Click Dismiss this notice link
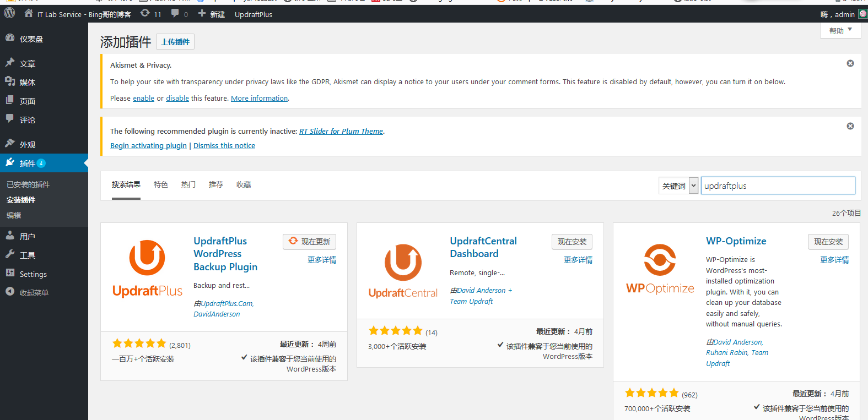 (224, 145)
